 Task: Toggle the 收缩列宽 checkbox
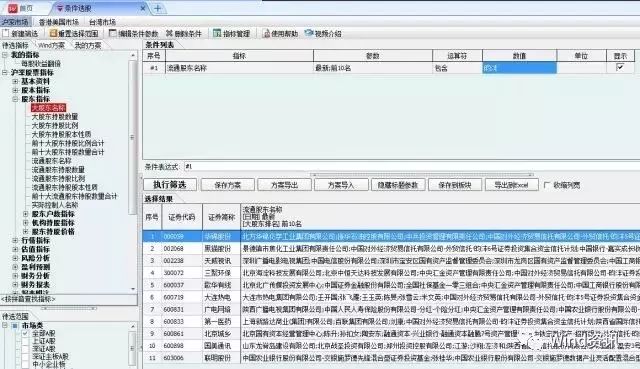tap(547, 185)
